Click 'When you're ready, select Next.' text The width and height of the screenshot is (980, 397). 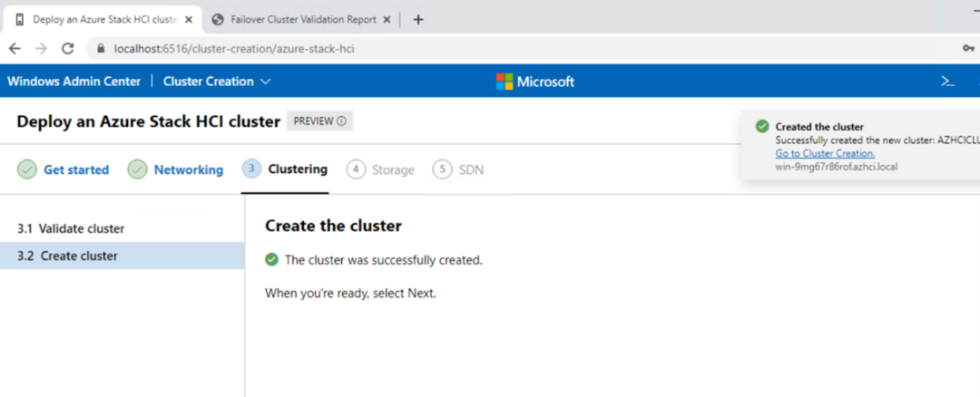click(350, 294)
